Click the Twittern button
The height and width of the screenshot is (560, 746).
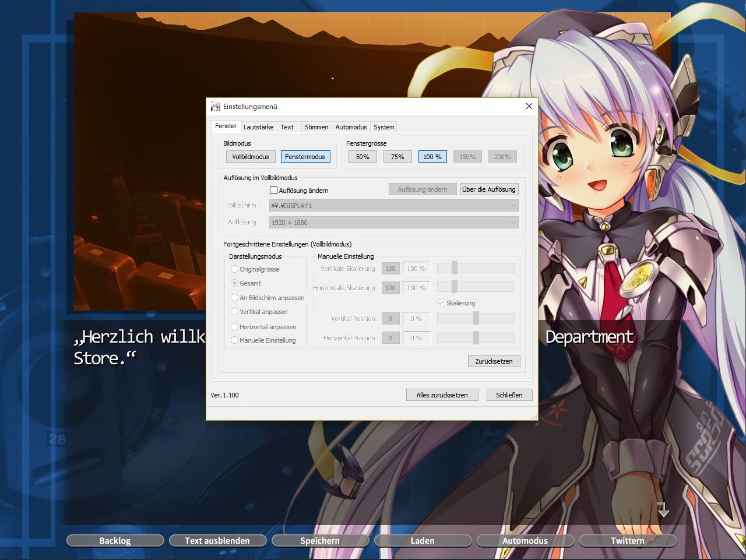[x=628, y=541]
